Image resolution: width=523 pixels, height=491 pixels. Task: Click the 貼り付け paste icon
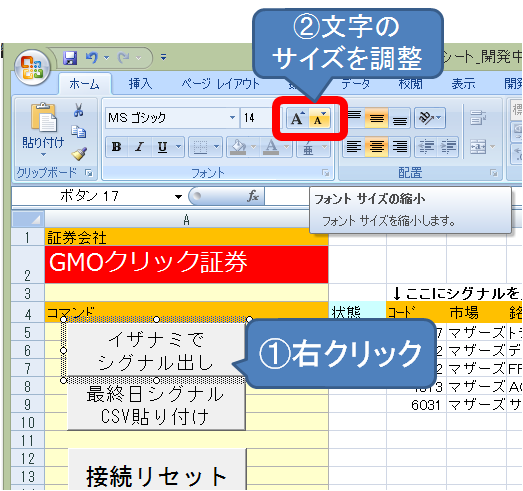click(44, 117)
